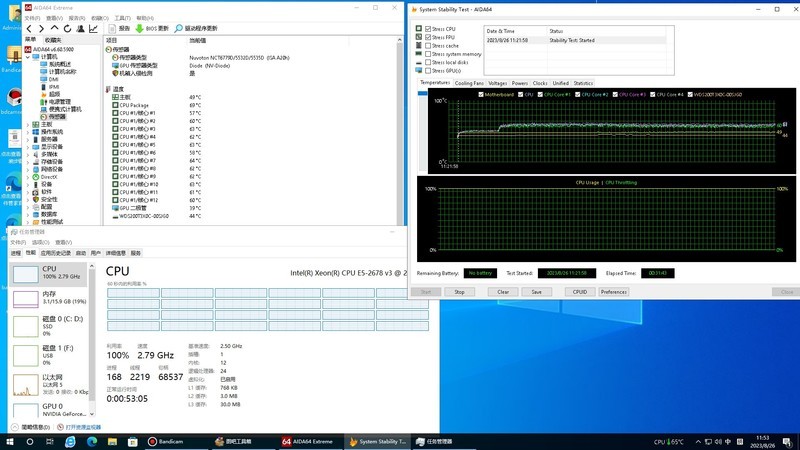Uncheck the Stress FPU checkbox

(429, 37)
